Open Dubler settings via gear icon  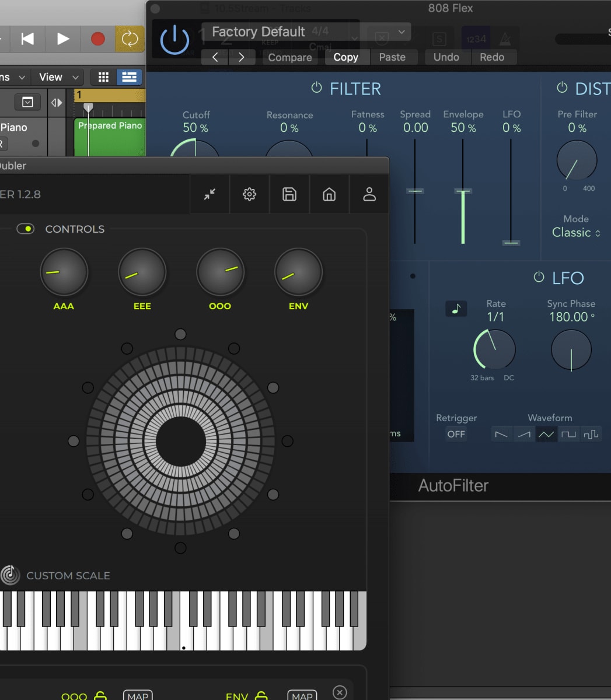click(249, 194)
